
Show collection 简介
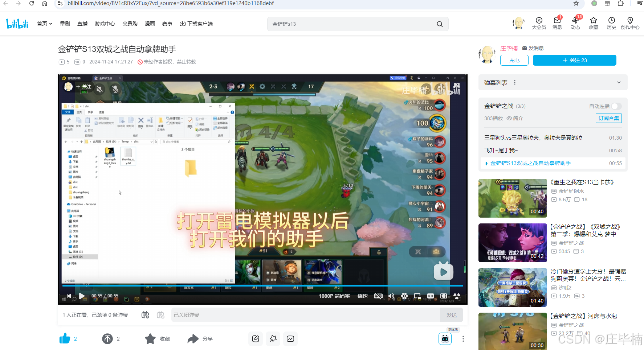(515, 118)
